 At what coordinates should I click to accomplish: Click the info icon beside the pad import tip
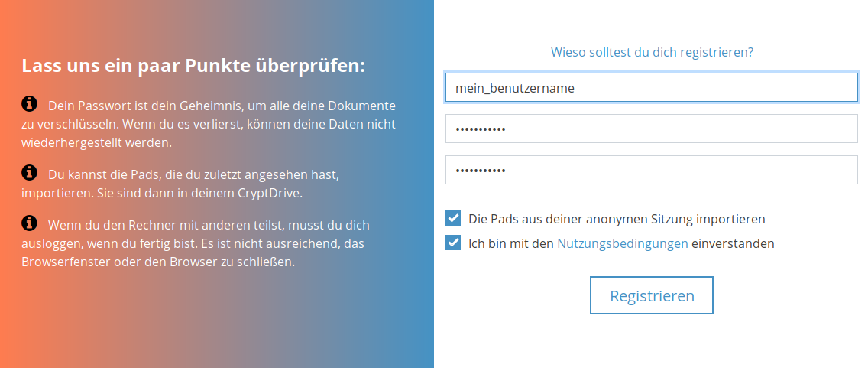click(30, 173)
